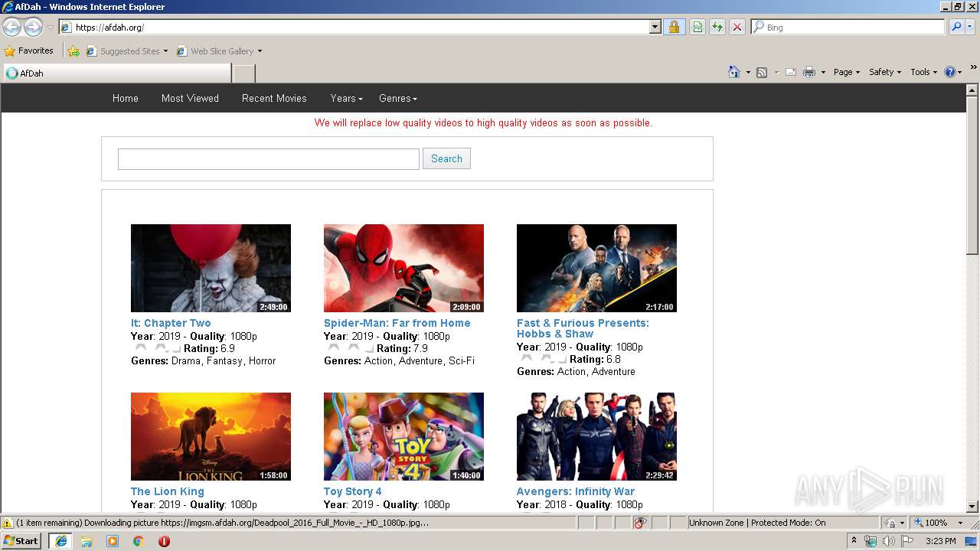Click the Hobbs & Shaw thumbnail

point(596,268)
